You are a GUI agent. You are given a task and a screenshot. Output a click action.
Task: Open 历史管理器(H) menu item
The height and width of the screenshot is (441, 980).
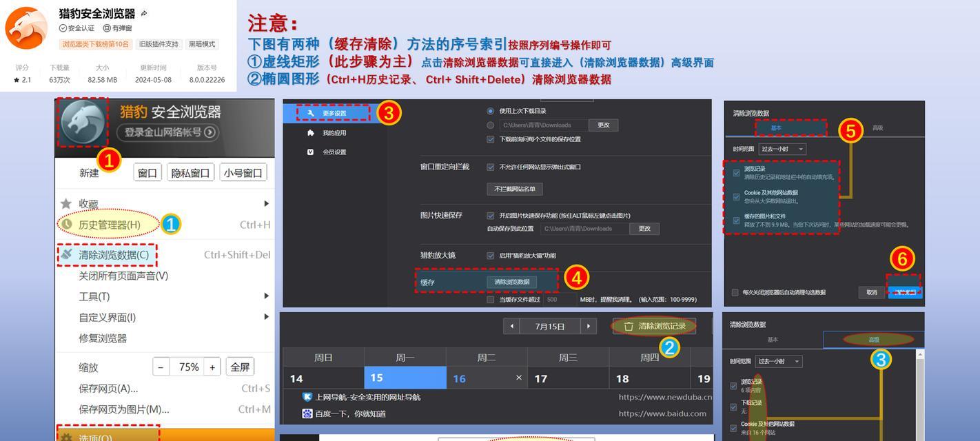tap(165, 225)
